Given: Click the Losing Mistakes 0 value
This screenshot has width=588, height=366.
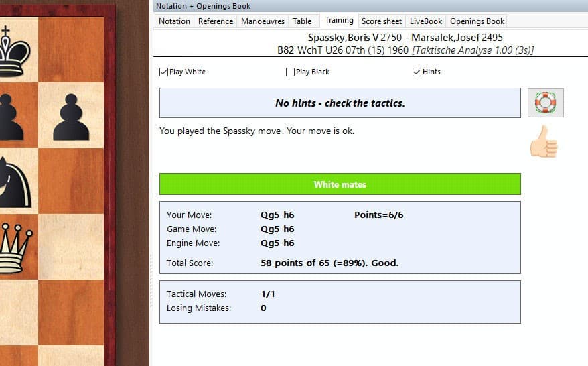Looking at the screenshot, I should 263,308.
